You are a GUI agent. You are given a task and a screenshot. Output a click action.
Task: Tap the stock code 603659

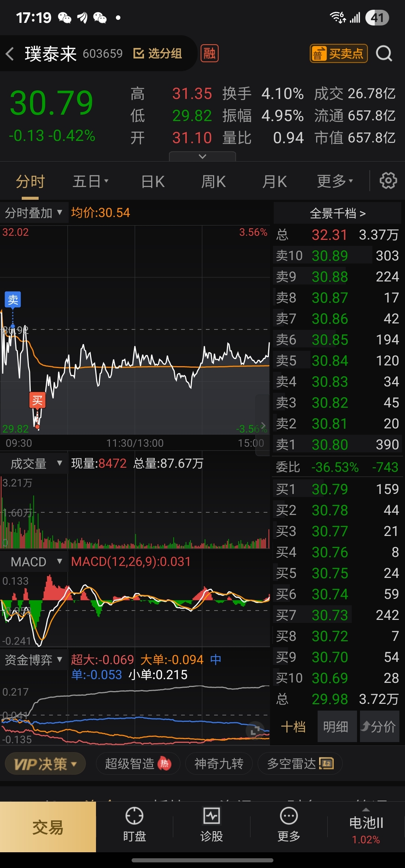click(x=103, y=54)
